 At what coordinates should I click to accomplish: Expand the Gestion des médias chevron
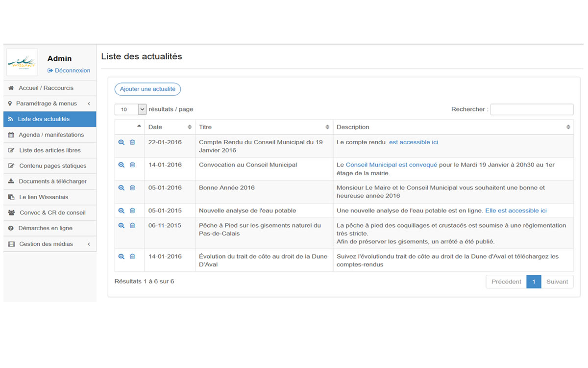(89, 244)
